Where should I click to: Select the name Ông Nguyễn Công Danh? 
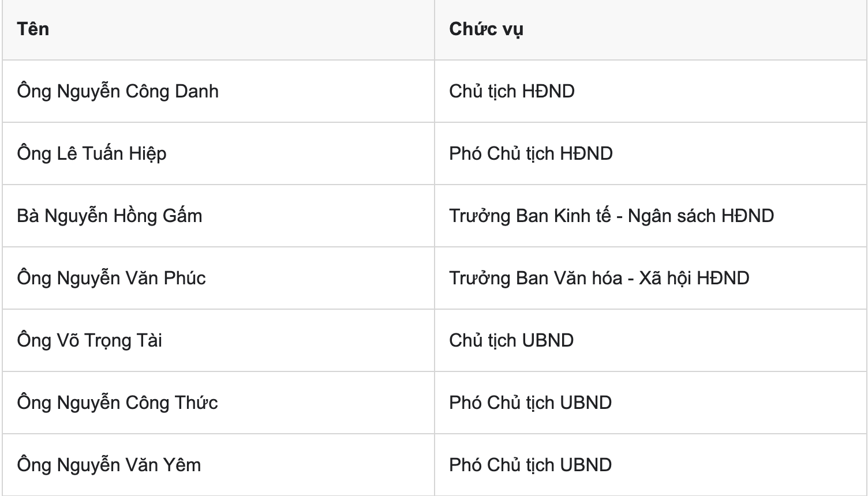point(118,92)
